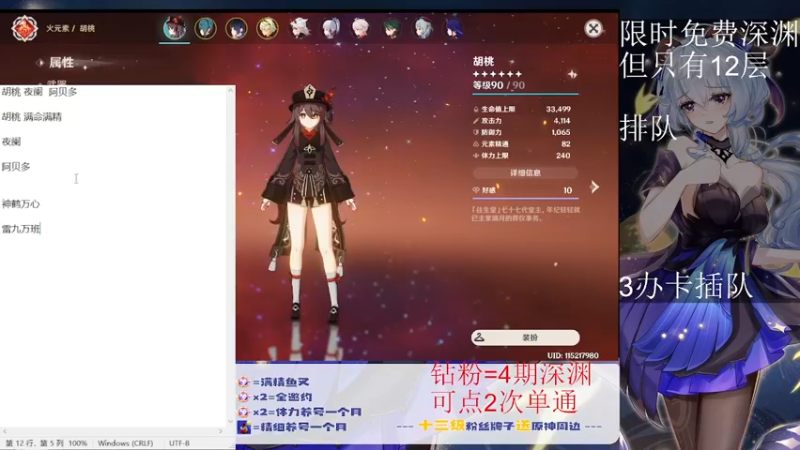Select the seventh portrait with white hair and red accent
This screenshot has height=450, width=800.
click(x=361, y=28)
